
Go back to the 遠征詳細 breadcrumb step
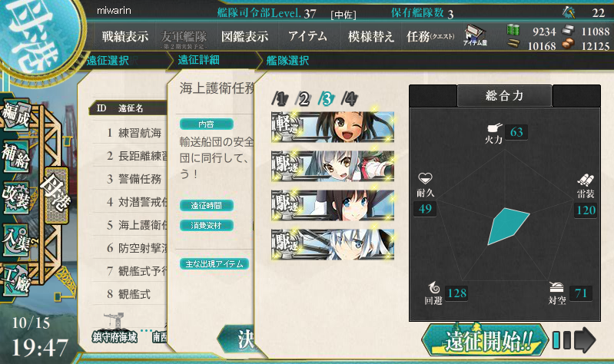click(x=198, y=60)
